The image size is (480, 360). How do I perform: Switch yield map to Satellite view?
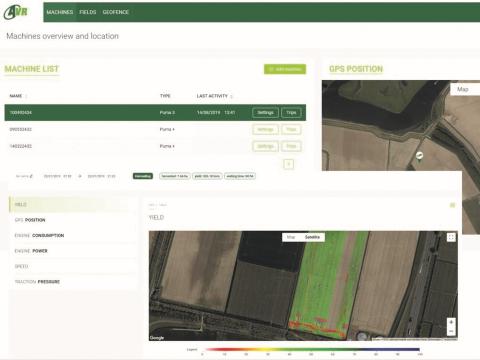click(x=312, y=237)
